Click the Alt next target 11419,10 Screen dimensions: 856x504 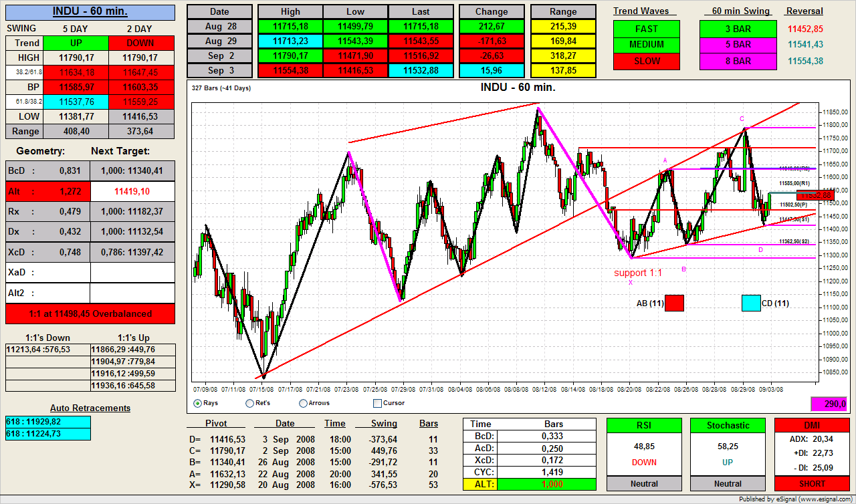132,192
